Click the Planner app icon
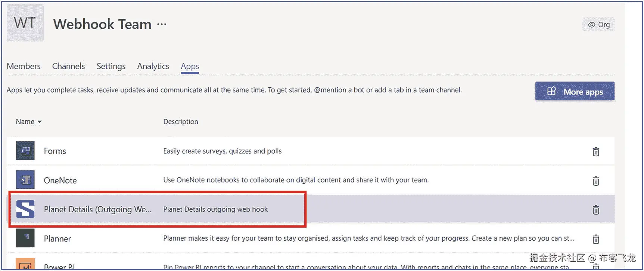This screenshot has height=271, width=644. pyautogui.click(x=25, y=238)
